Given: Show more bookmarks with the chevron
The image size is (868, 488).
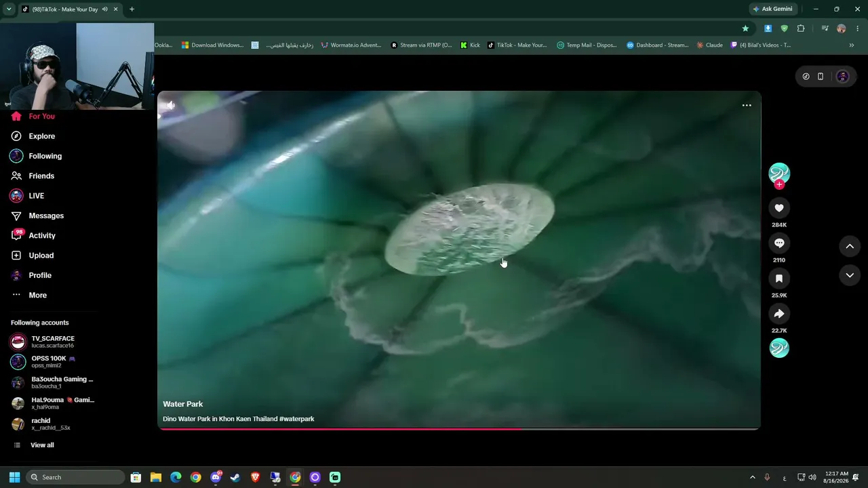Looking at the screenshot, I should click(852, 45).
